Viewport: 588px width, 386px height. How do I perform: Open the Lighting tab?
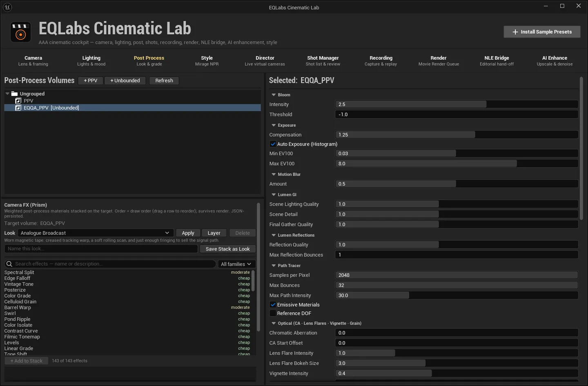point(91,61)
